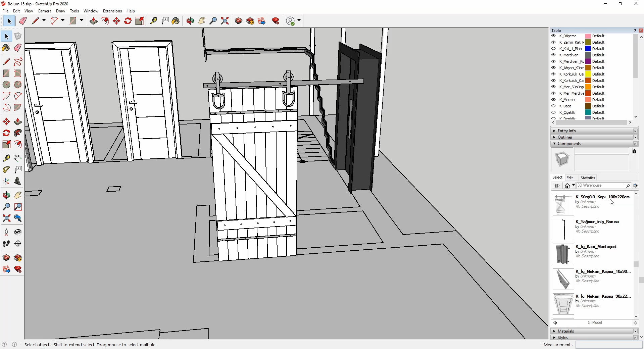Select the Rotated Rectangle tool
Viewport: 644px width, 349px height.
point(18,73)
